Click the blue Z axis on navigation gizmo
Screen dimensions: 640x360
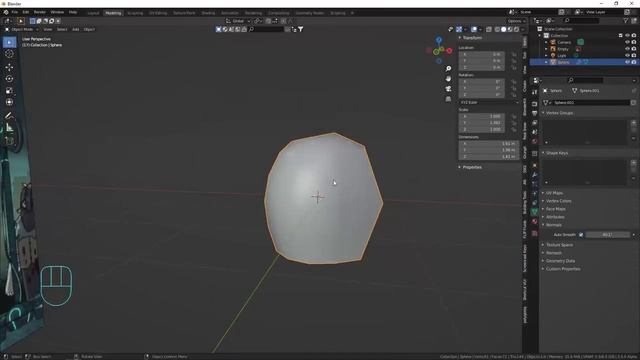(x=439, y=40)
